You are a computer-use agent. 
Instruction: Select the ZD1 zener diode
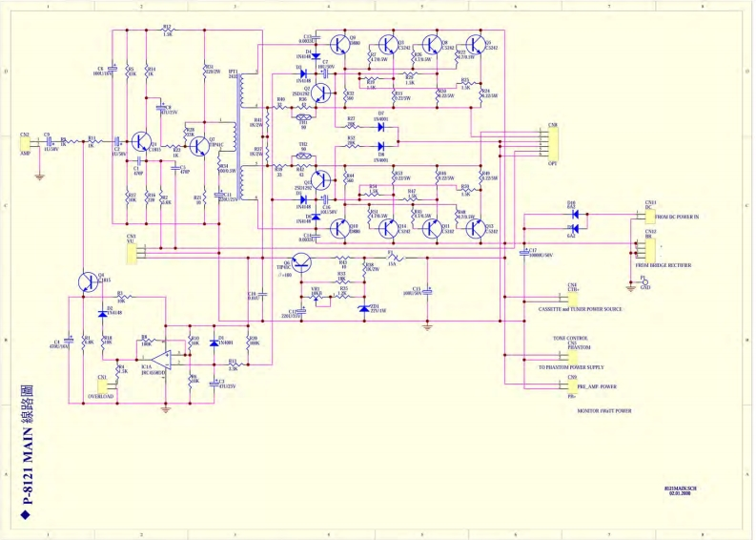point(363,307)
